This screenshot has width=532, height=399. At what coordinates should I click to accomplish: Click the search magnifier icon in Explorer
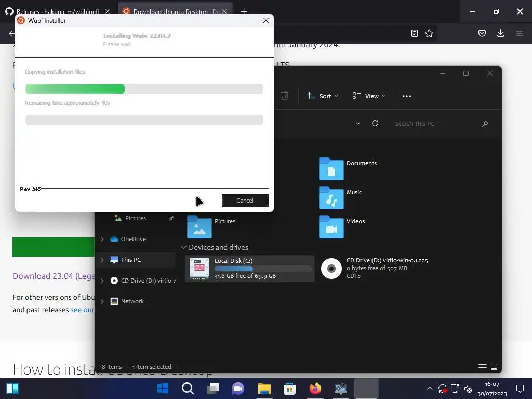point(485,124)
